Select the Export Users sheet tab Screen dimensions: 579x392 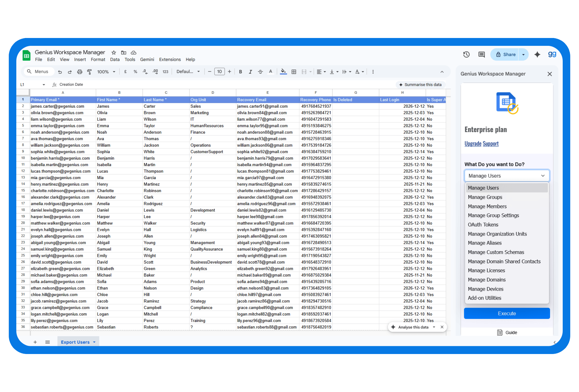point(75,342)
